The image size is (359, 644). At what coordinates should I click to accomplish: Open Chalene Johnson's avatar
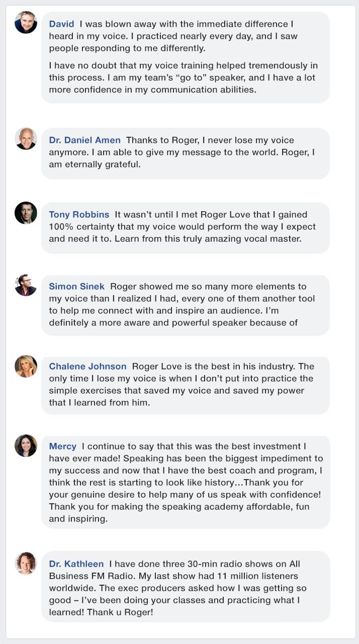26,366
